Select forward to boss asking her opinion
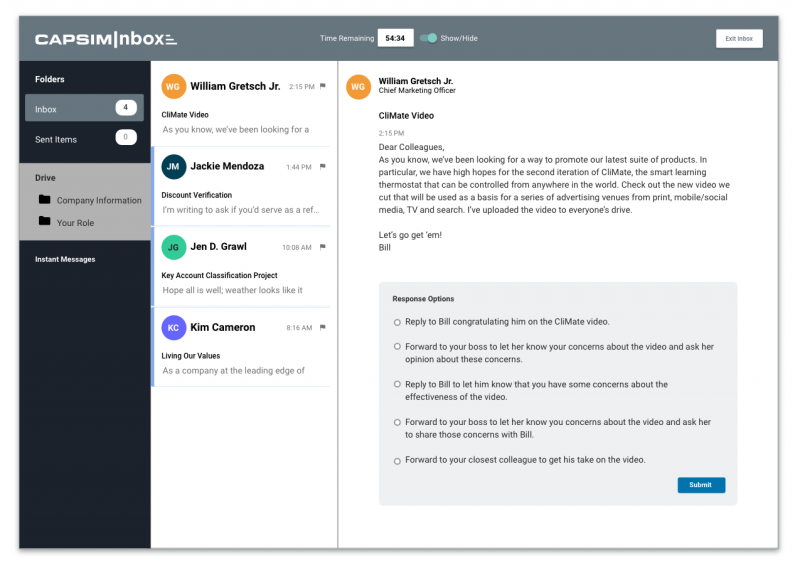 [x=397, y=347]
